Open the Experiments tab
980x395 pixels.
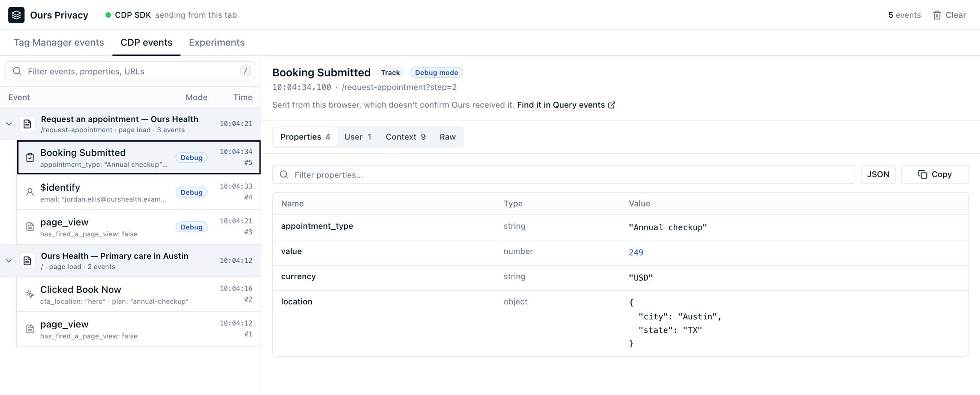pos(217,43)
